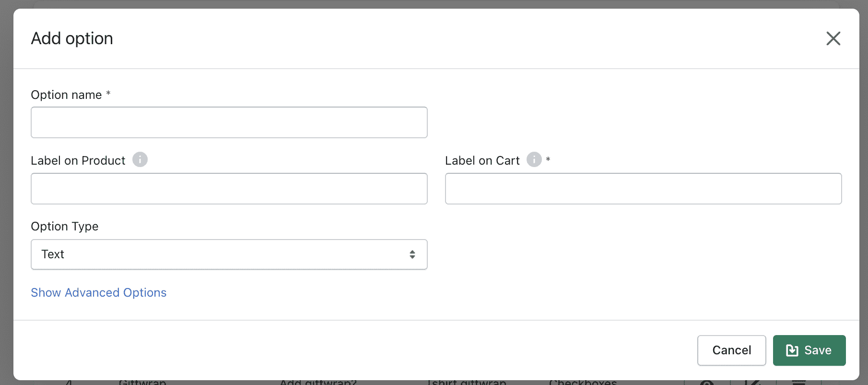Screen dimensions: 868x385
Task: Click the info icon beside Label on Product
Action: [x=140, y=159]
